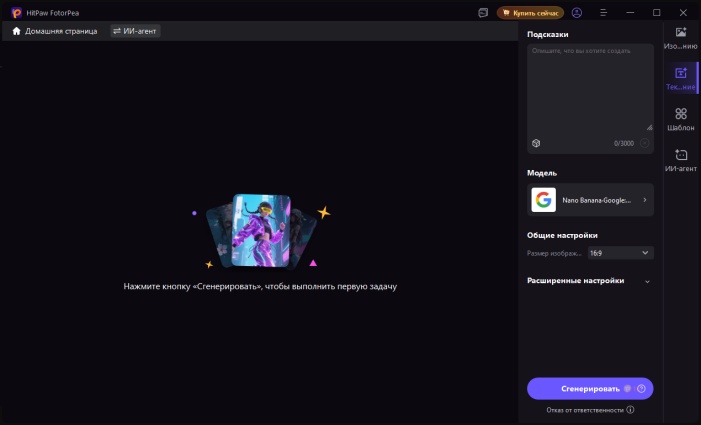Click the credit coin icon on Сгенерировать
Screen dimensions: 701x425
(628, 389)
